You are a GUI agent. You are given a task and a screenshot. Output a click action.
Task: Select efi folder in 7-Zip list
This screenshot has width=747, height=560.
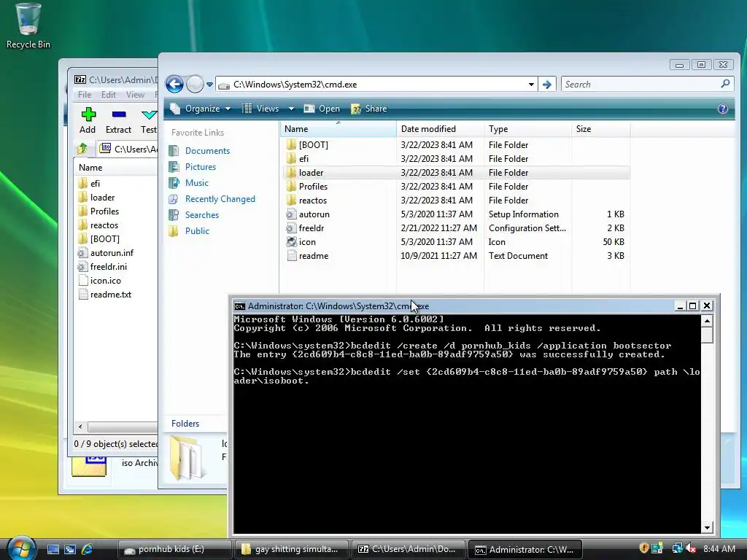coord(88,183)
